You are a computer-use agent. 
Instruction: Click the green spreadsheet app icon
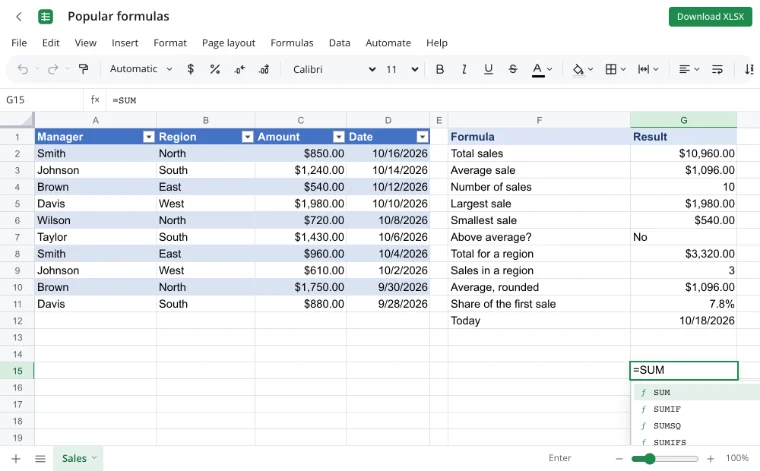point(45,16)
